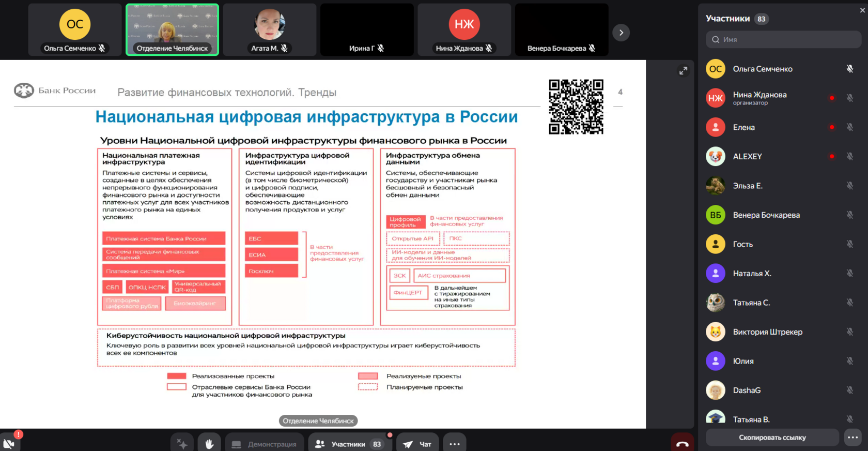Click the Банк России logo on slide
Viewport: 868px width, 451px height.
point(55,91)
